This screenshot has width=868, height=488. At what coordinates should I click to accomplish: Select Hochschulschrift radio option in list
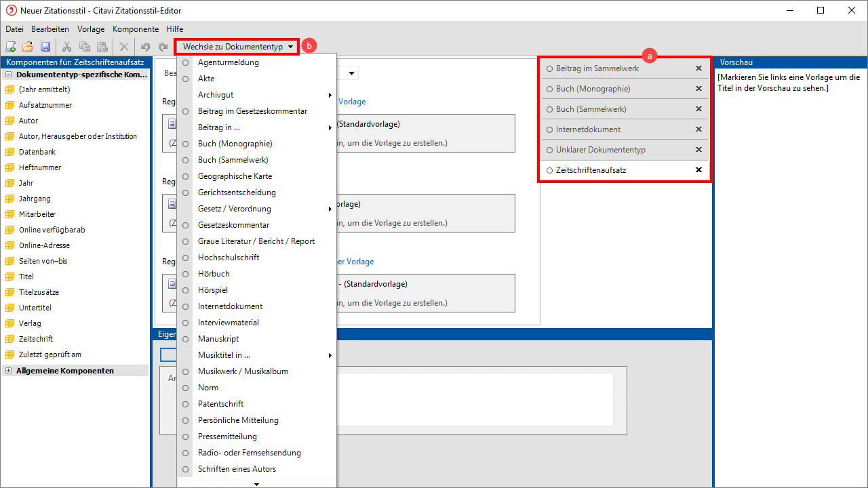point(185,258)
